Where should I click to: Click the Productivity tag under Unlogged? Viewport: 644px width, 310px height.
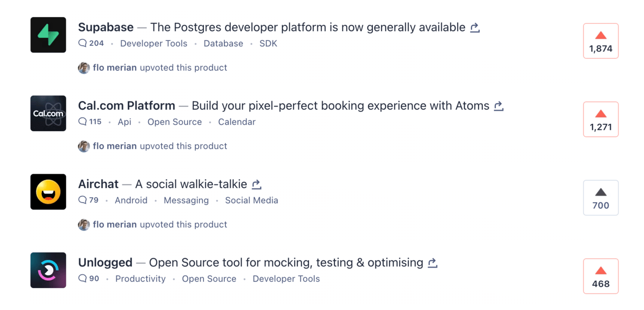click(x=141, y=279)
